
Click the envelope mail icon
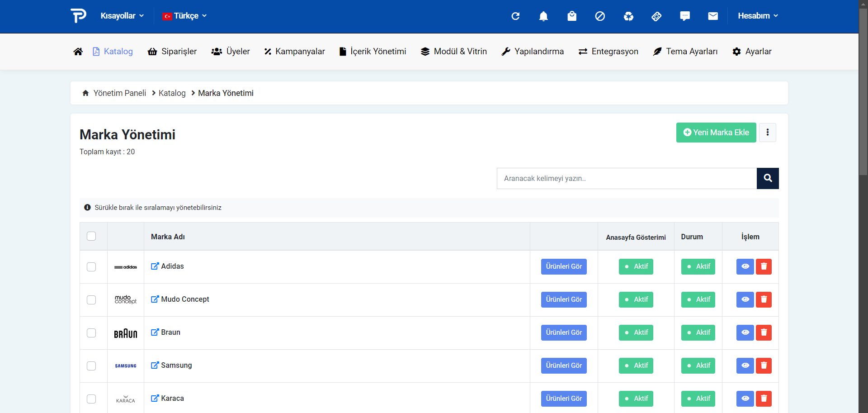pyautogui.click(x=713, y=16)
